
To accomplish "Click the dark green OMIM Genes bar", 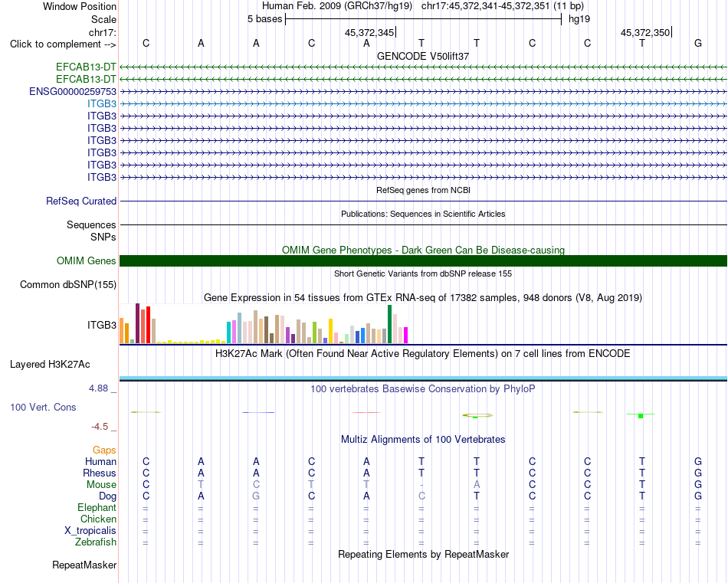I will pyautogui.click(x=423, y=261).
